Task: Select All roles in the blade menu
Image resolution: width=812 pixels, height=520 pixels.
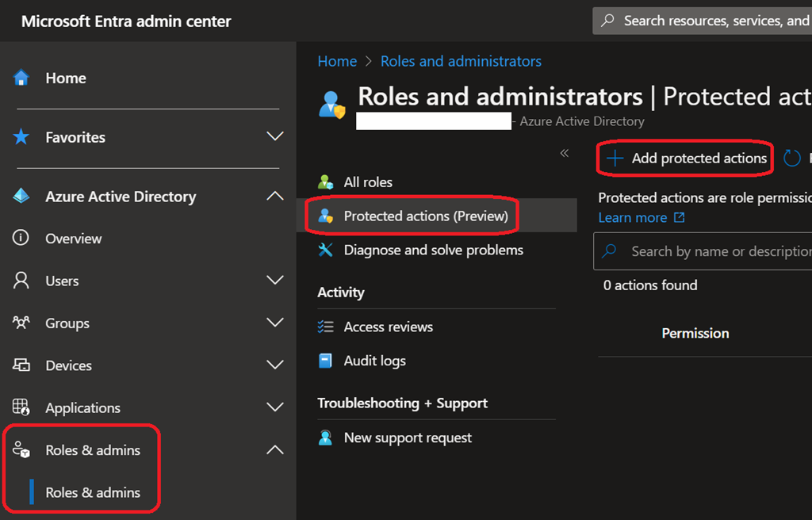Action: [x=367, y=182]
